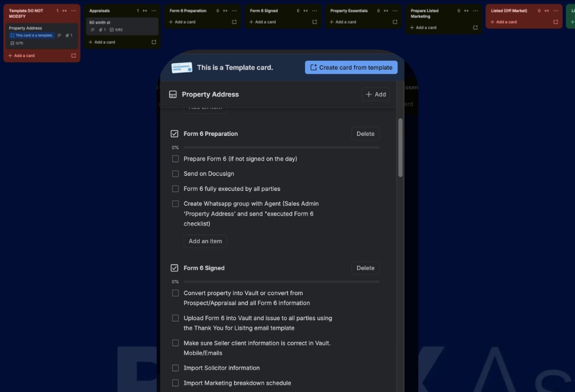Click the template card's vertical scrollbar
The width and height of the screenshot is (575, 392).
[400, 148]
